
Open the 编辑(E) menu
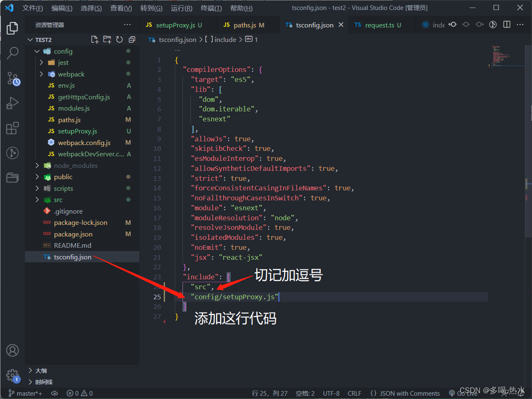click(62, 8)
